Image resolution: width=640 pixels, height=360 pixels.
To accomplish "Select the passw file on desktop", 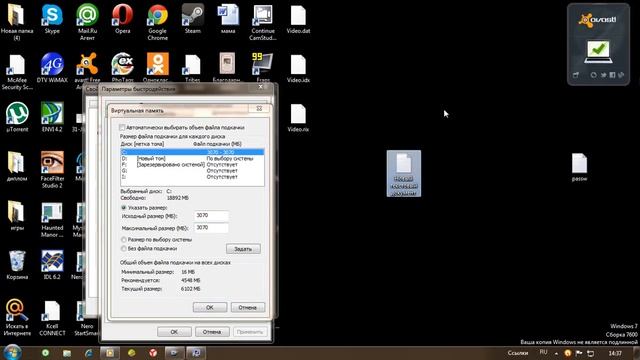I will (579, 167).
